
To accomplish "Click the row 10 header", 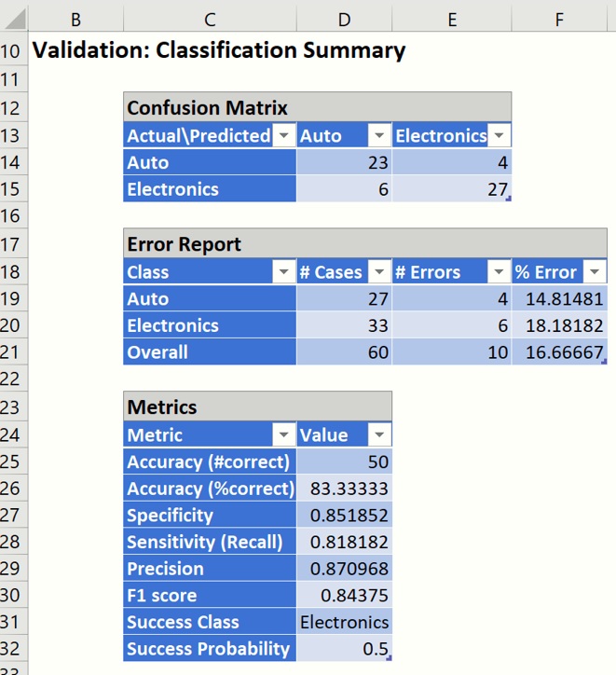I will pos(13,50).
